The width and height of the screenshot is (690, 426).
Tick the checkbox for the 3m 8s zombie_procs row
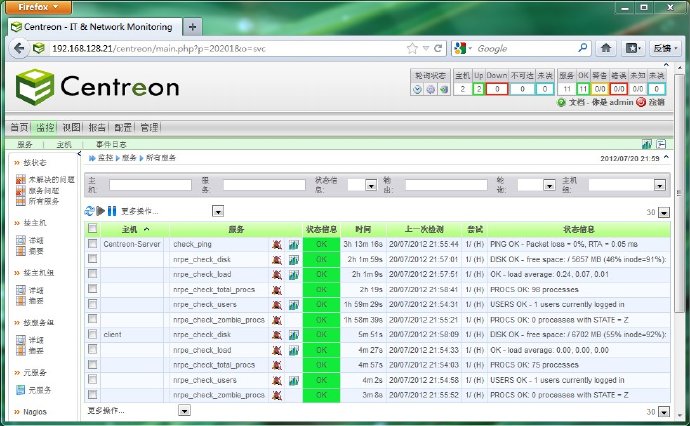pos(92,394)
